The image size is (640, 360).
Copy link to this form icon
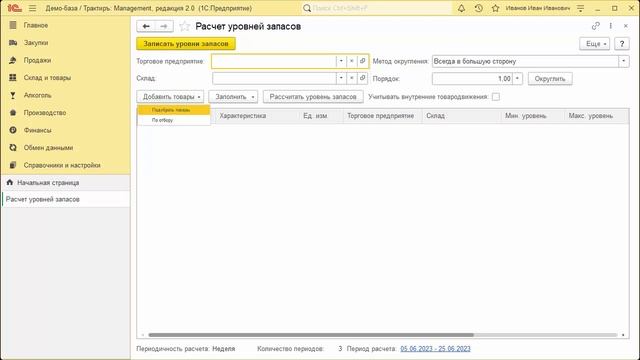click(596, 26)
